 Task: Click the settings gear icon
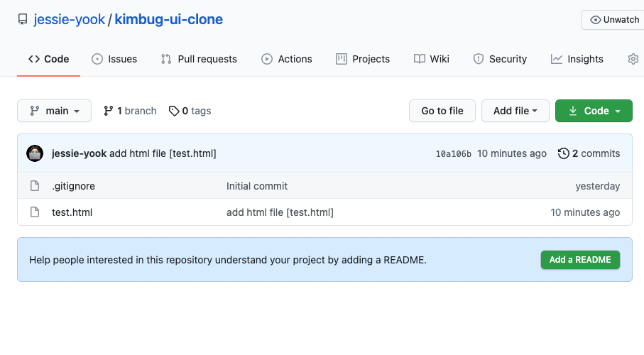633,59
